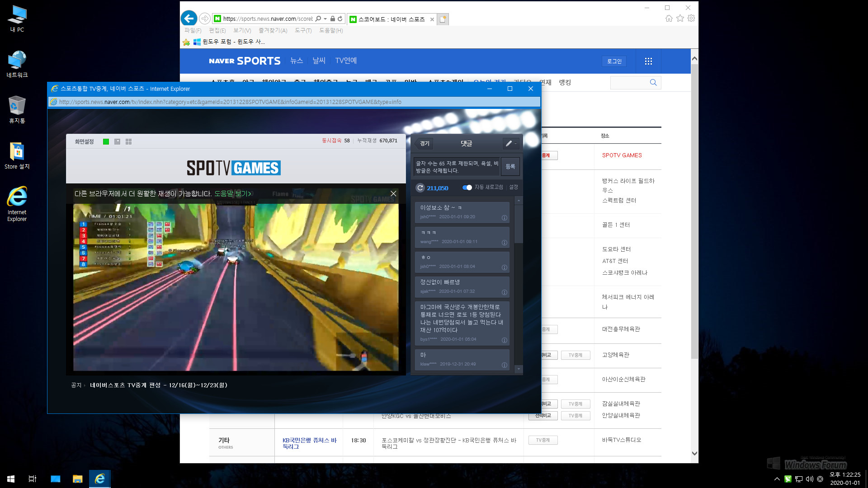
Task: Click the new tab button in main browser
Action: click(443, 19)
